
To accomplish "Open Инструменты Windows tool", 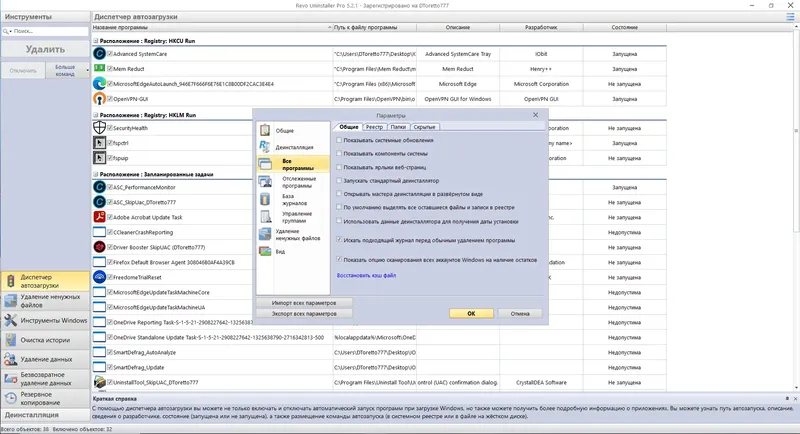I will 45,320.
